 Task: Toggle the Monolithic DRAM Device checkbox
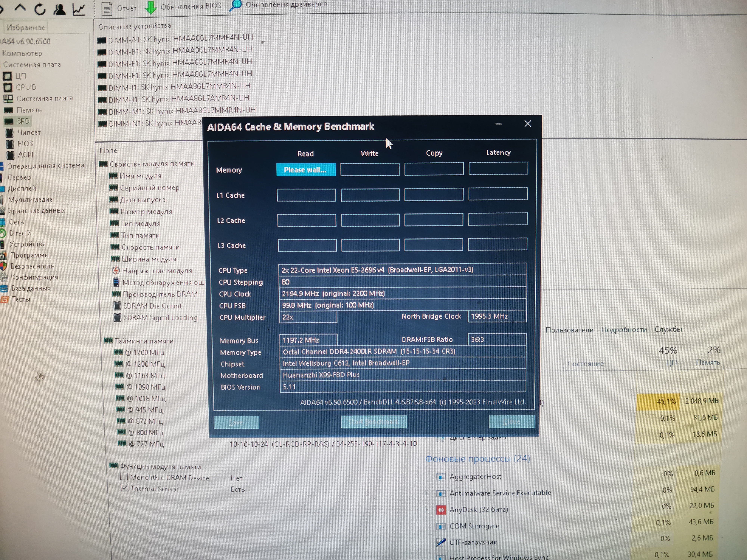(x=124, y=477)
